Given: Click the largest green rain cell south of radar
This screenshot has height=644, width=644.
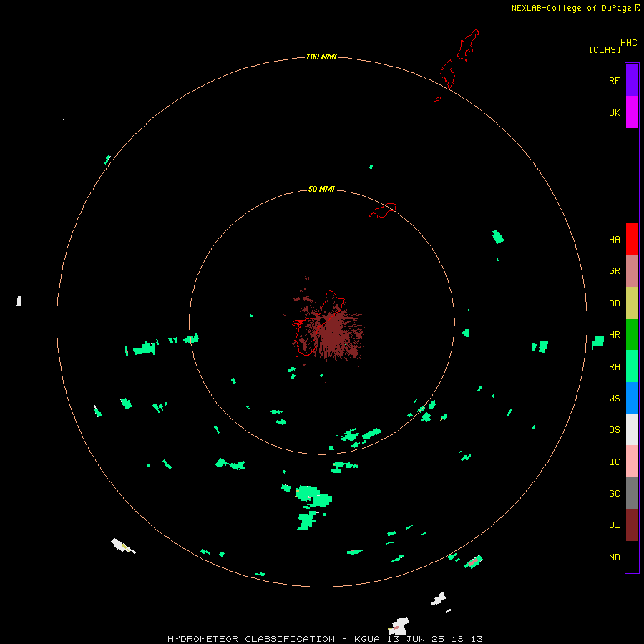Looking at the screenshot, I should pyautogui.click(x=313, y=495).
